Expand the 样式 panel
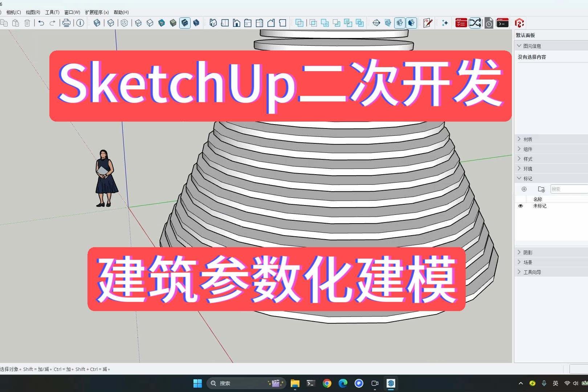588x392 pixels. coord(519,159)
